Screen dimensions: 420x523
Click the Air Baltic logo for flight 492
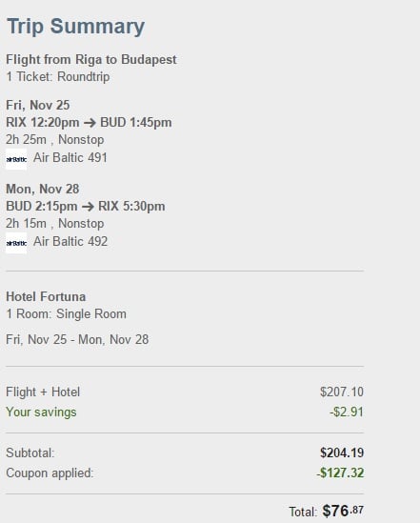coord(16,243)
